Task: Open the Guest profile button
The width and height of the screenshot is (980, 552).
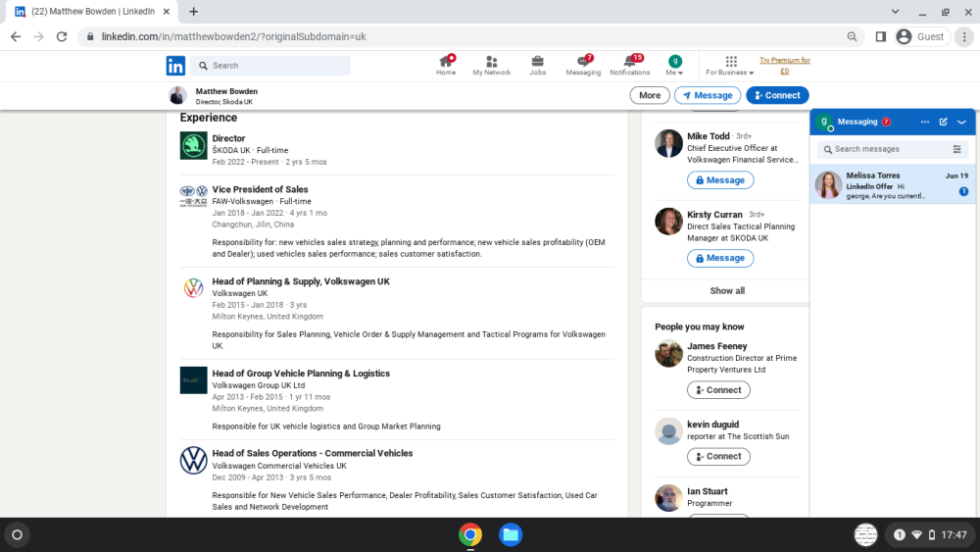Action: coord(921,37)
